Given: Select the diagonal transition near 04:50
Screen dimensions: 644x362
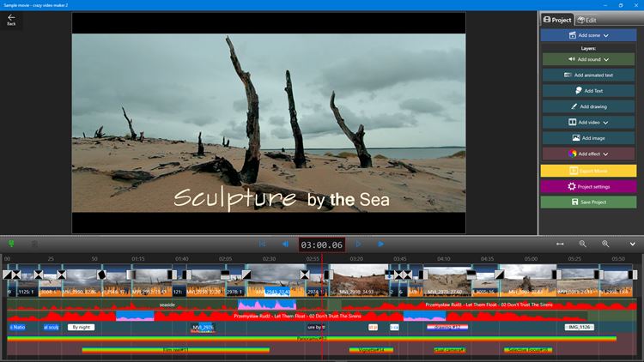Looking at the screenshot, I should click(499, 275).
